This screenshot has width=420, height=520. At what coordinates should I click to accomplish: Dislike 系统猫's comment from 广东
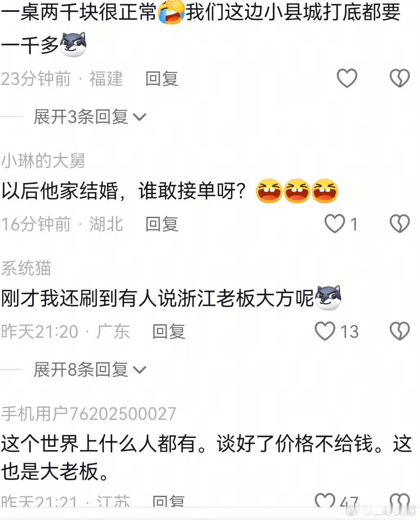coord(400,331)
